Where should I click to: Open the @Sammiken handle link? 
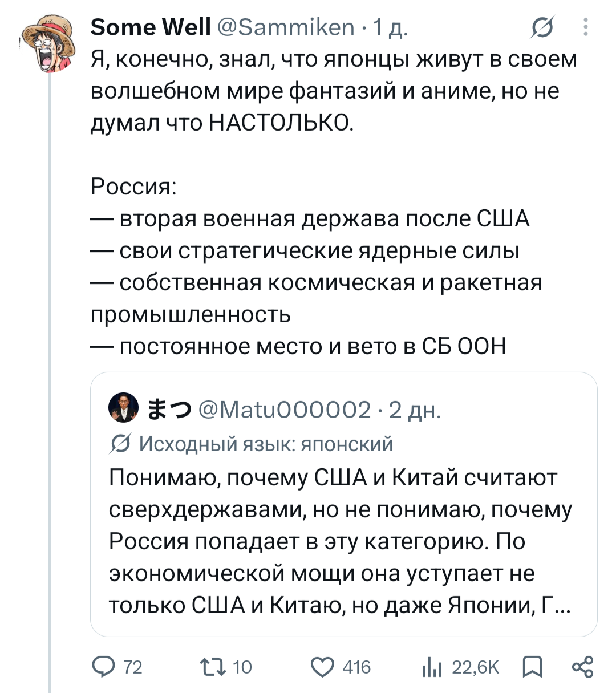(286, 27)
